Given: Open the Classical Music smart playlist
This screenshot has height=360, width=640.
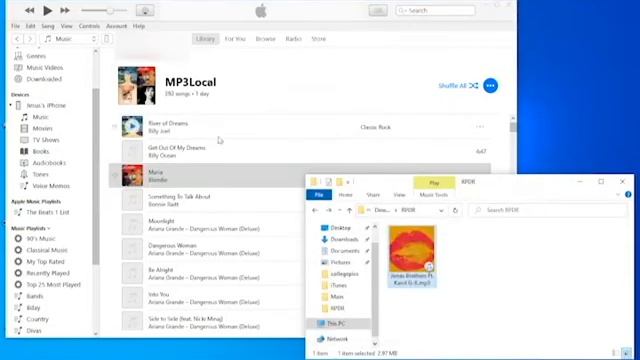Looking at the screenshot, I should 47,250.
